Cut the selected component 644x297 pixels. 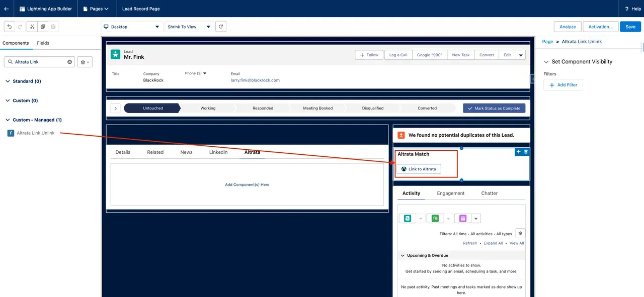[32, 27]
